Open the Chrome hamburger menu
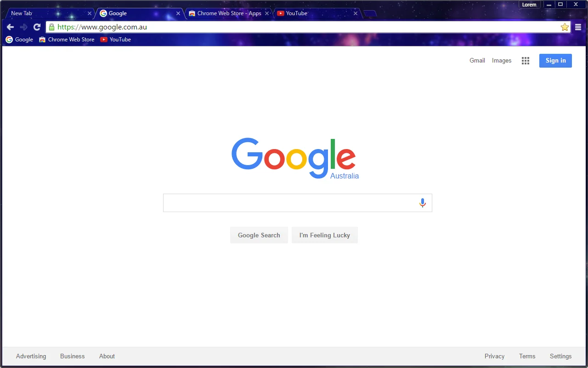The height and width of the screenshot is (368, 588). click(578, 27)
